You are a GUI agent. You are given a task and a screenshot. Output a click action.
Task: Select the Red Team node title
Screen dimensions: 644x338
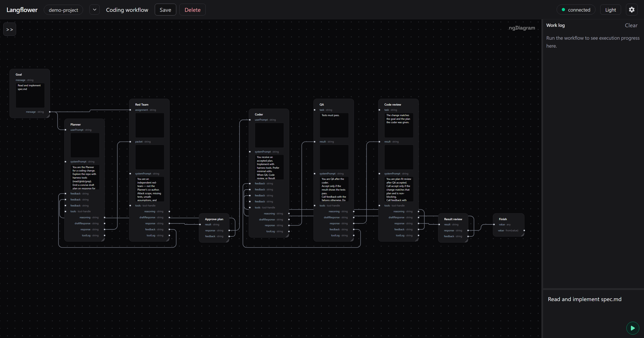(x=142, y=105)
